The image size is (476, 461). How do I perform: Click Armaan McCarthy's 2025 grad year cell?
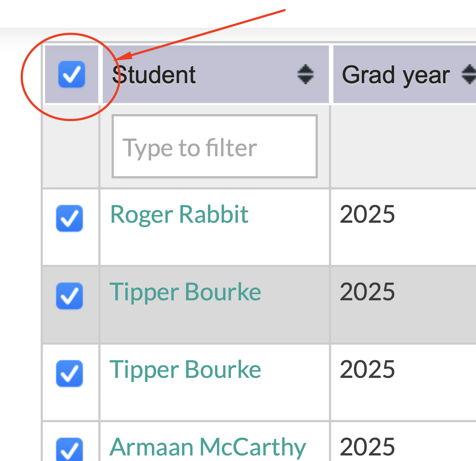click(367, 447)
